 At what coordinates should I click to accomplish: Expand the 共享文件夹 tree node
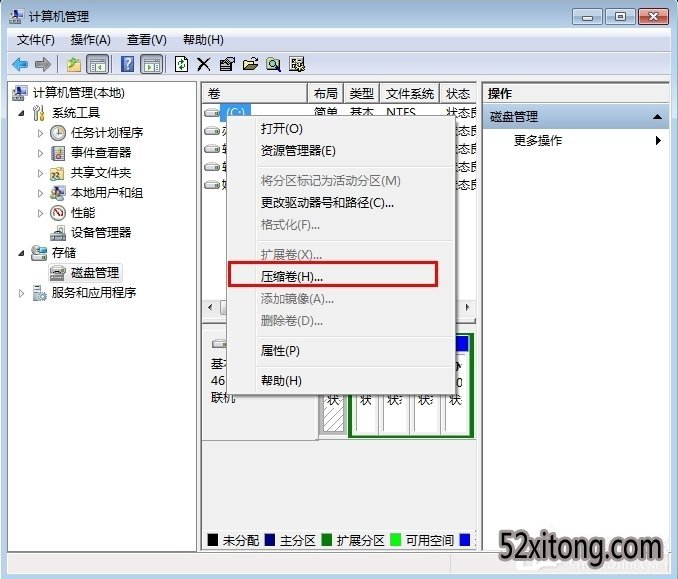click(x=40, y=173)
